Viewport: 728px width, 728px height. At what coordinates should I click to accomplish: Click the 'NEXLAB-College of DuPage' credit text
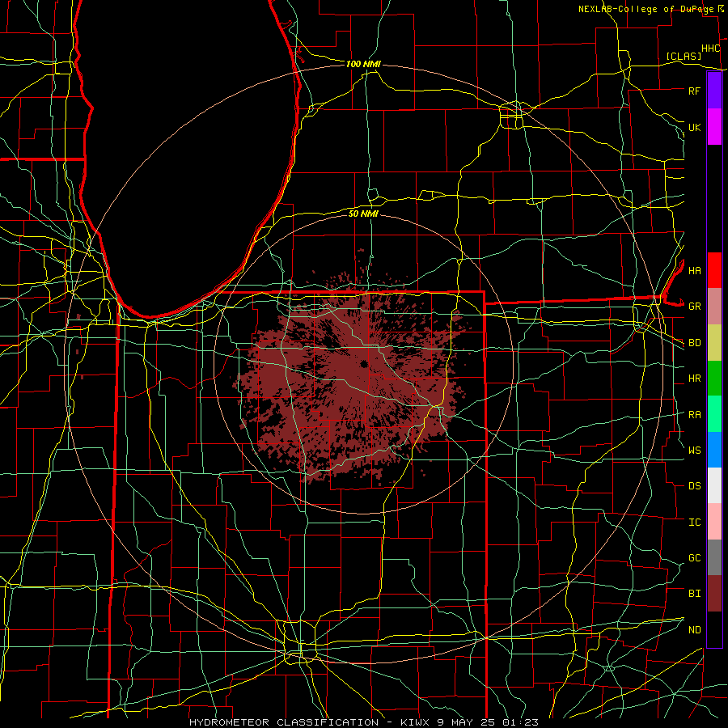(645, 9)
